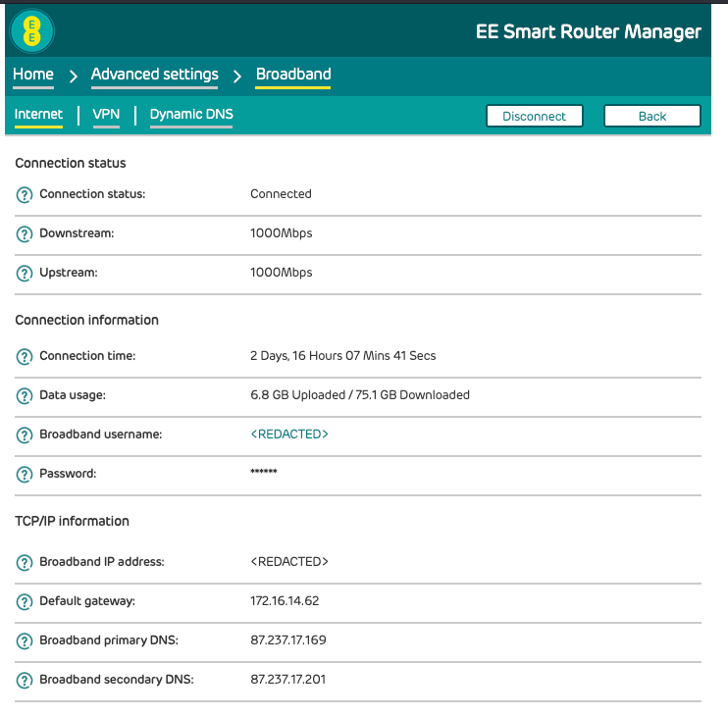Go to Home in breadcrumb
Viewport: 728px width, 716px height.
[33, 75]
